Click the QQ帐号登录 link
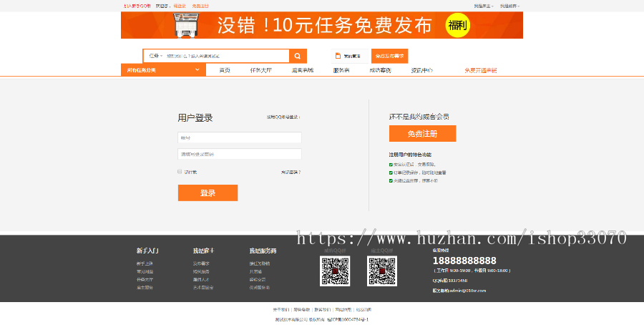Image resolution: width=644 pixels, height=325 pixels. click(283, 117)
